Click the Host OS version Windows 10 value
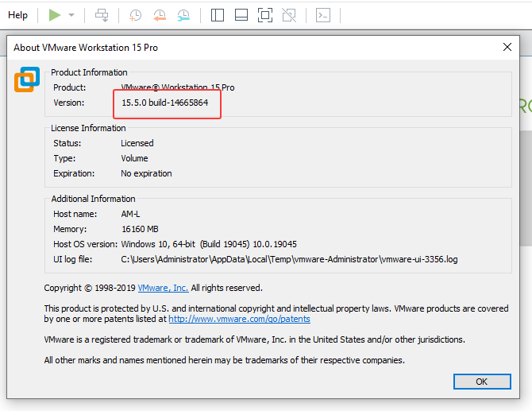This screenshot has height=411, width=532. tap(209, 244)
